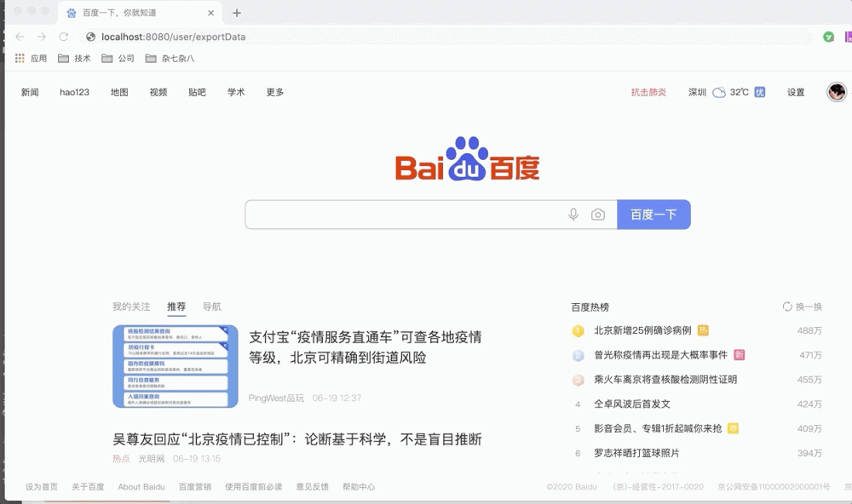Image resolution: width=852 pixels, height=504 pixels.
Task: Open the user avatar in the top right
Action: pos(837,92)
